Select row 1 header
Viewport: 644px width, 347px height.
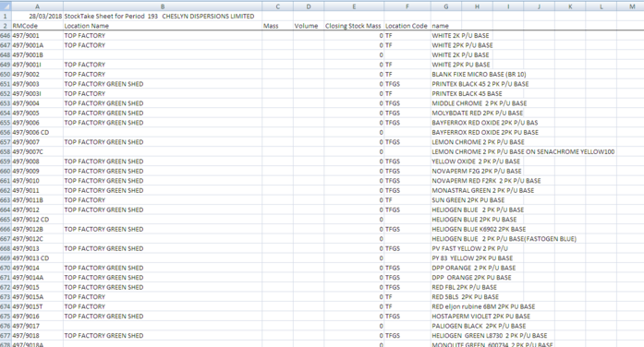click(6, 17)
